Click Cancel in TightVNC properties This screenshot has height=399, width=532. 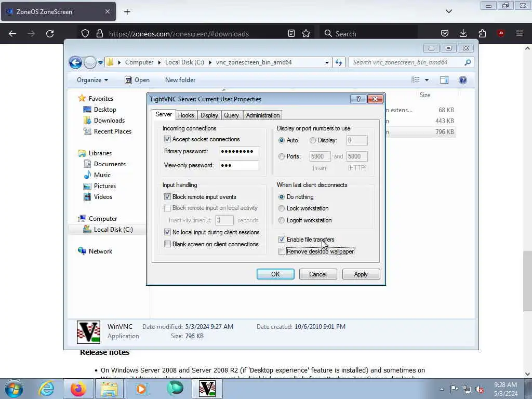coord(318,274)
